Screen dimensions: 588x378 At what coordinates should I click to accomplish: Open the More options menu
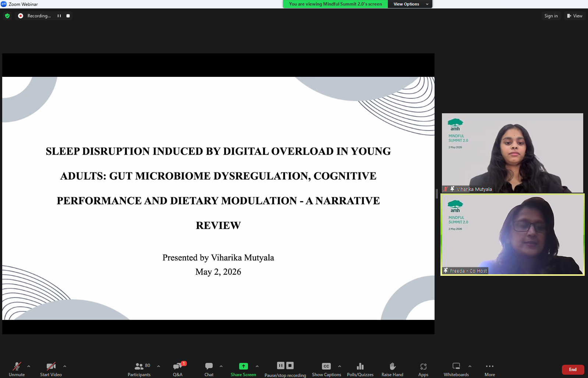[x=490, y=369]
